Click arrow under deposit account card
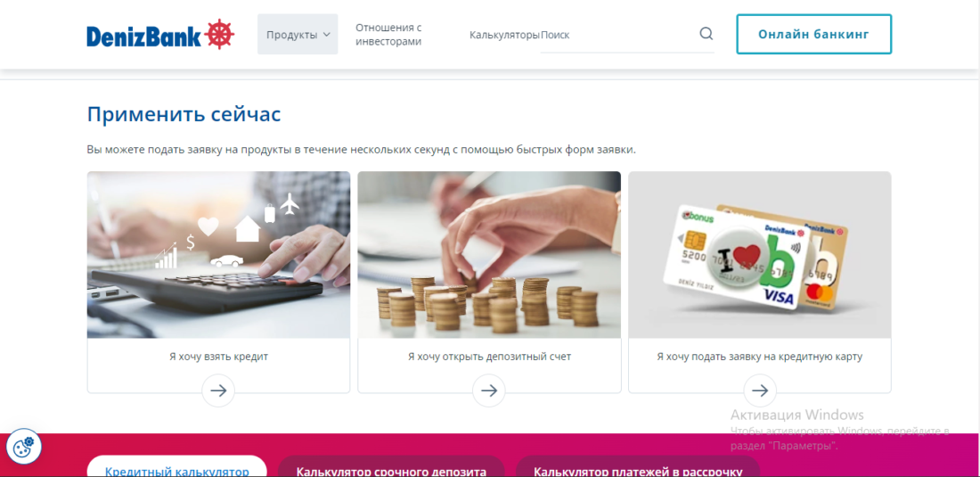980x477 pixels. [x=489, y=391]
